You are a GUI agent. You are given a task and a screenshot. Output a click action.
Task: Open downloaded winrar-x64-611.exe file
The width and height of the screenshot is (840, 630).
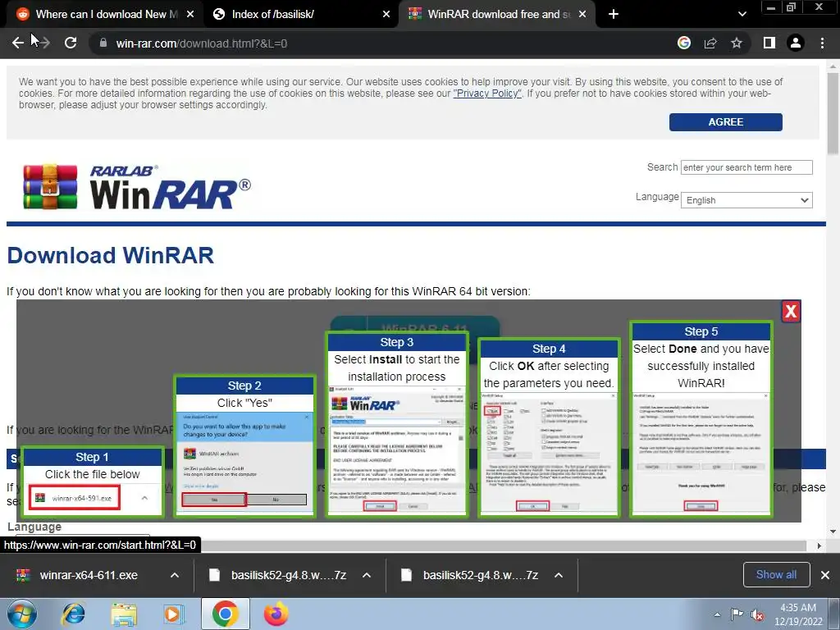point(89,575)
